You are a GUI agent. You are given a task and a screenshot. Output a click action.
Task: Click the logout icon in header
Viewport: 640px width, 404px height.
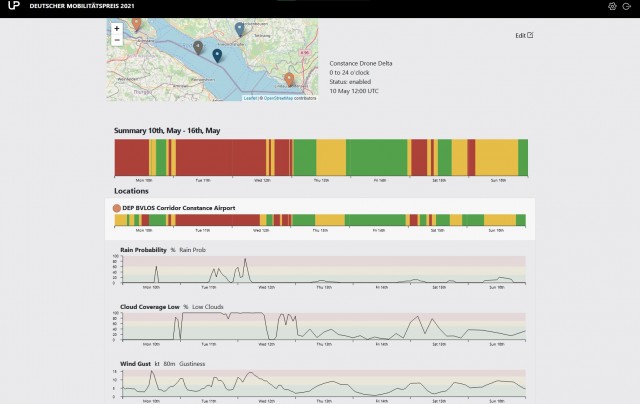(x=627, y=7)
